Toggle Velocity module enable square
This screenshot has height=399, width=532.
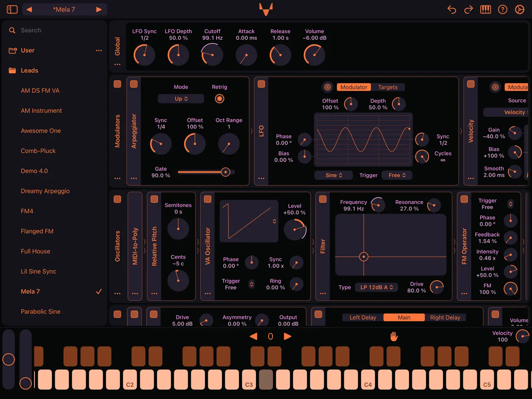[x=471, y=84]
